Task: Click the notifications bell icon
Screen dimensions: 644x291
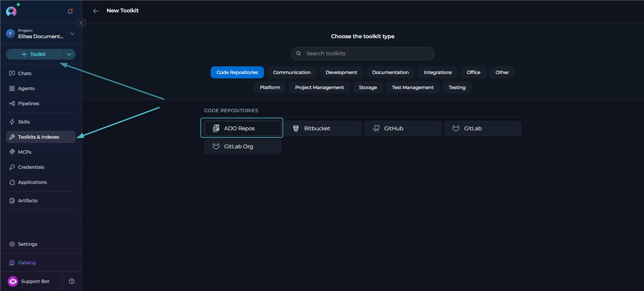Action: tap(70, 11)
